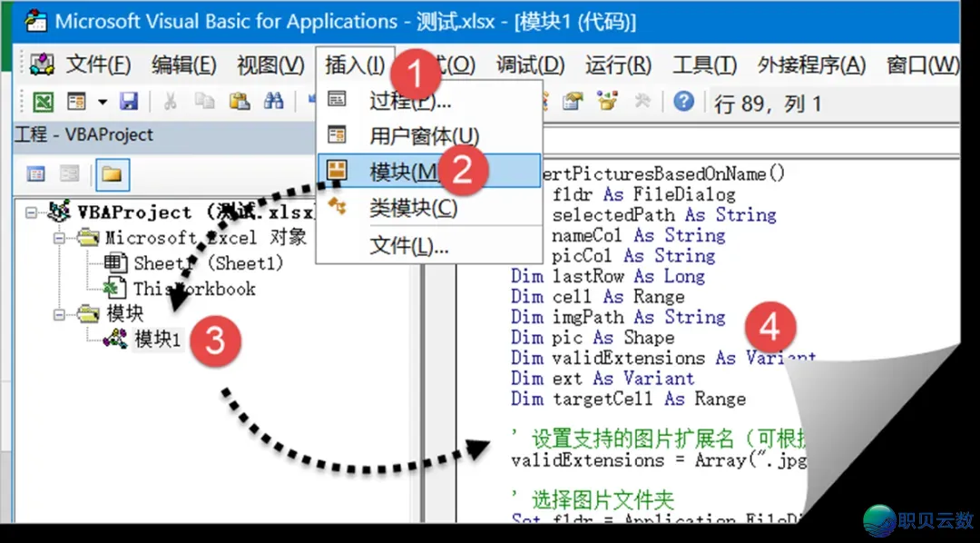
Task: Open the 文件(F) menu
Action: tap(99, 64)
